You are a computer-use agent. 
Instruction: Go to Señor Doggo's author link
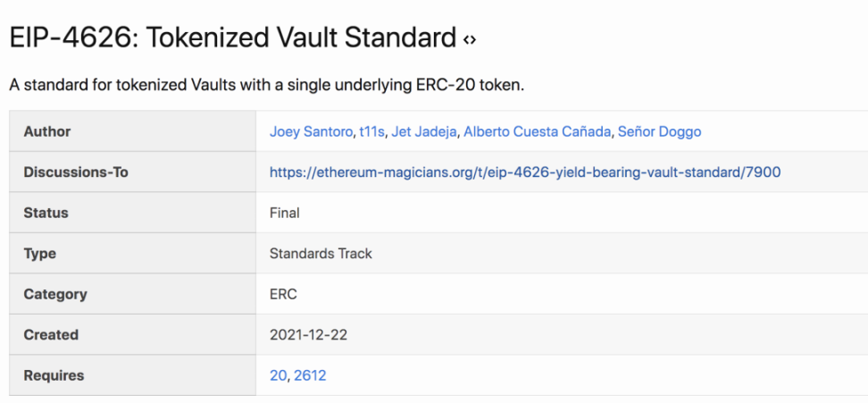pos(659,131)
